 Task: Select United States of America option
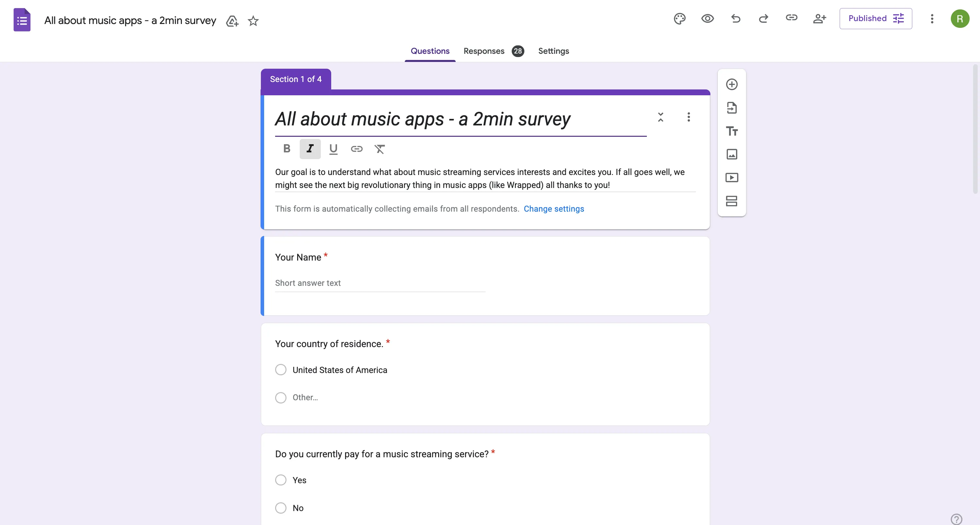[x=281, y=370]
